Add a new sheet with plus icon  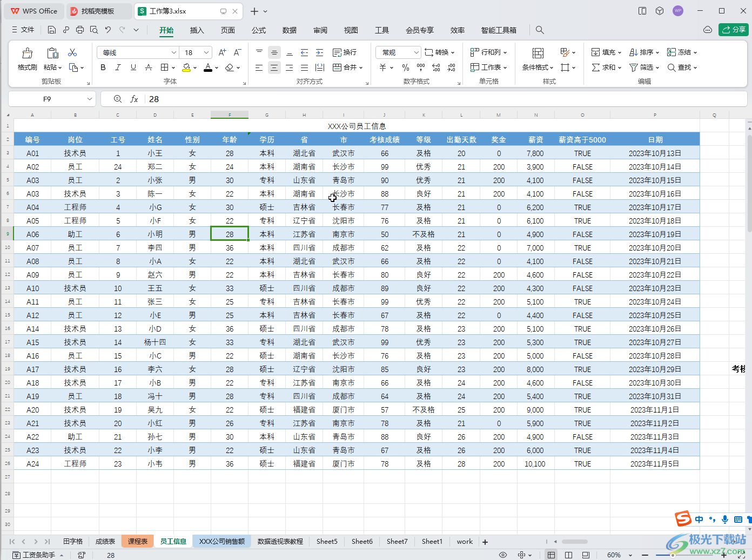point(485,542)
